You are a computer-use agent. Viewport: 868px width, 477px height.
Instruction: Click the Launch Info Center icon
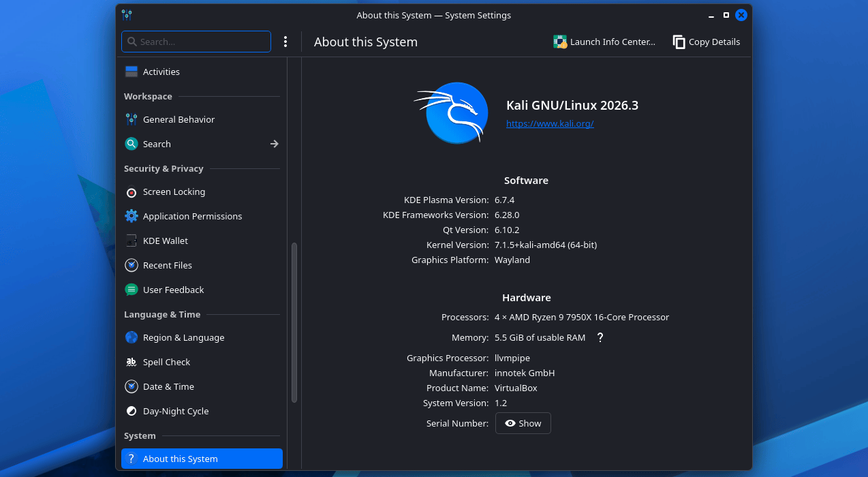pos(560,42)
